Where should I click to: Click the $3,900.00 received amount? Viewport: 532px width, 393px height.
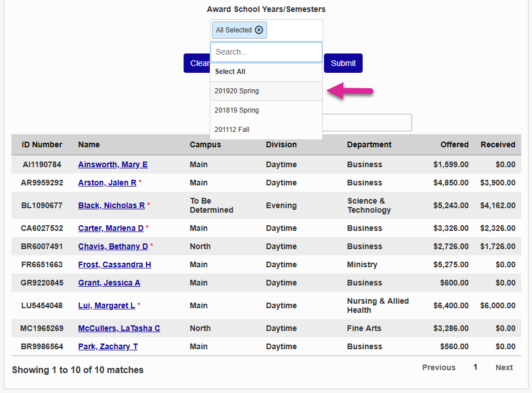click(x=498, y=183)
